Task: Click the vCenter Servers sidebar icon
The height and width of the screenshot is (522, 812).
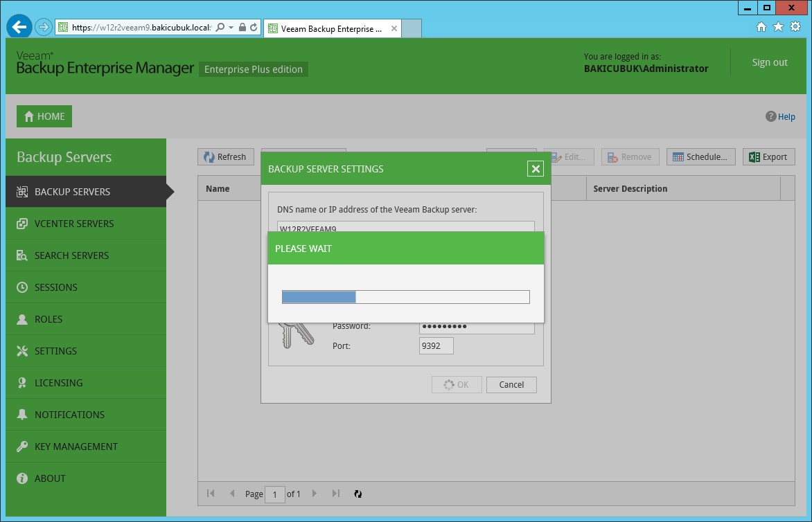Action: 21,224
